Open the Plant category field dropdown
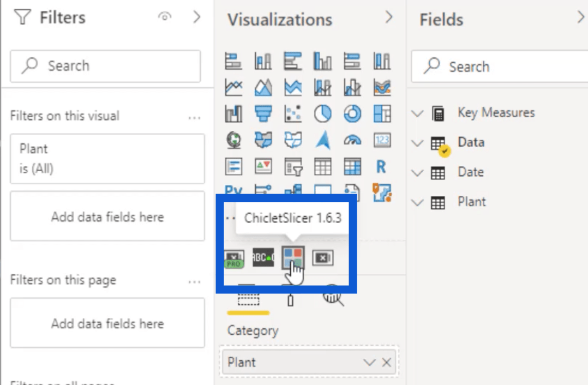Viewport: 588px width, 385px height. click(x=369, y=363)
